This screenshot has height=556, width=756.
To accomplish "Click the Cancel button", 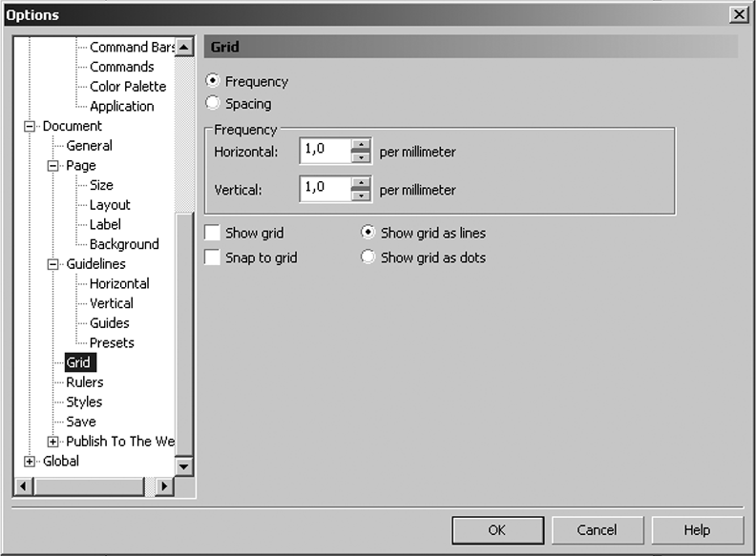I will (x=598, y=530).
